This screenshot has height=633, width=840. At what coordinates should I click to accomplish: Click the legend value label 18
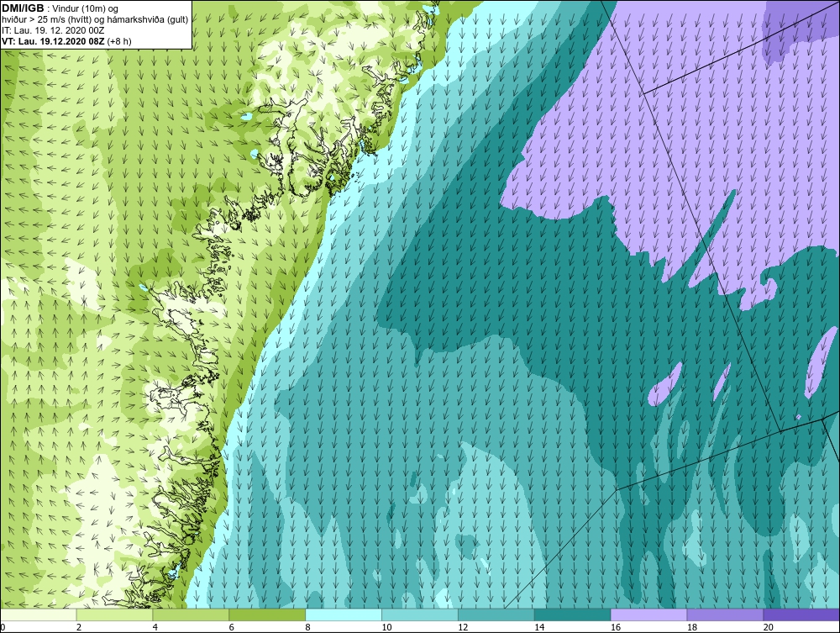[692, 627]
